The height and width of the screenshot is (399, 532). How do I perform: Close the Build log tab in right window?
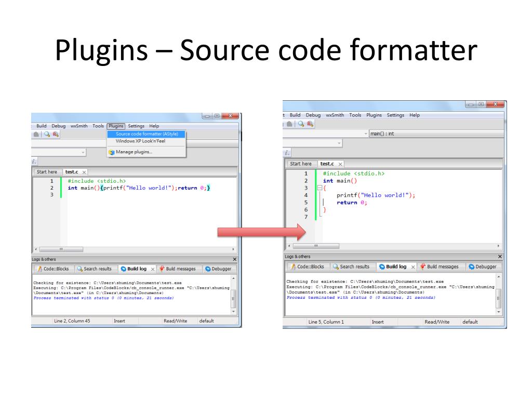pos(413,267)
